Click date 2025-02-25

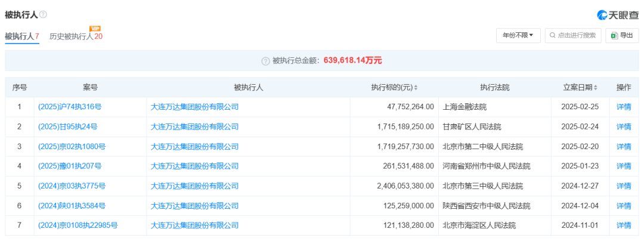pyautogui.click(x=580, y=107)
